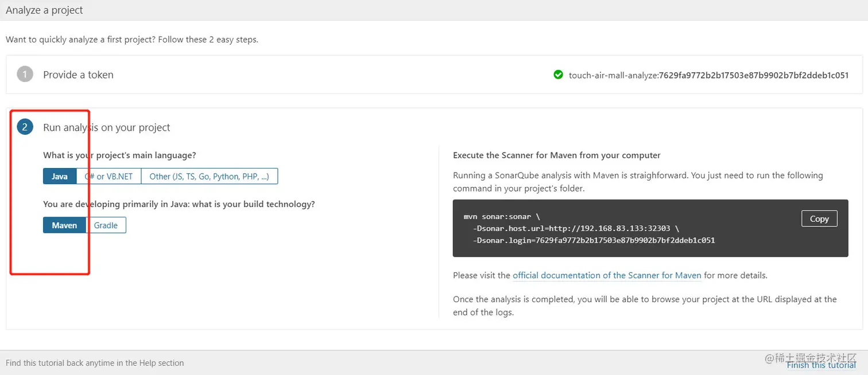Select Java as main language
Viewport: 868px width, 375px height.
point(60,176)
